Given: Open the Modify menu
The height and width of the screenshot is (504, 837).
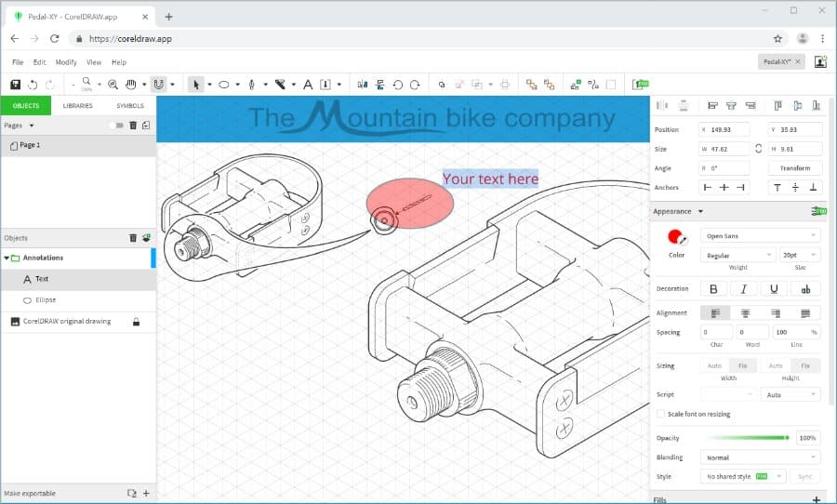Looking at the screenshot, I should click(x=66, y=62).
